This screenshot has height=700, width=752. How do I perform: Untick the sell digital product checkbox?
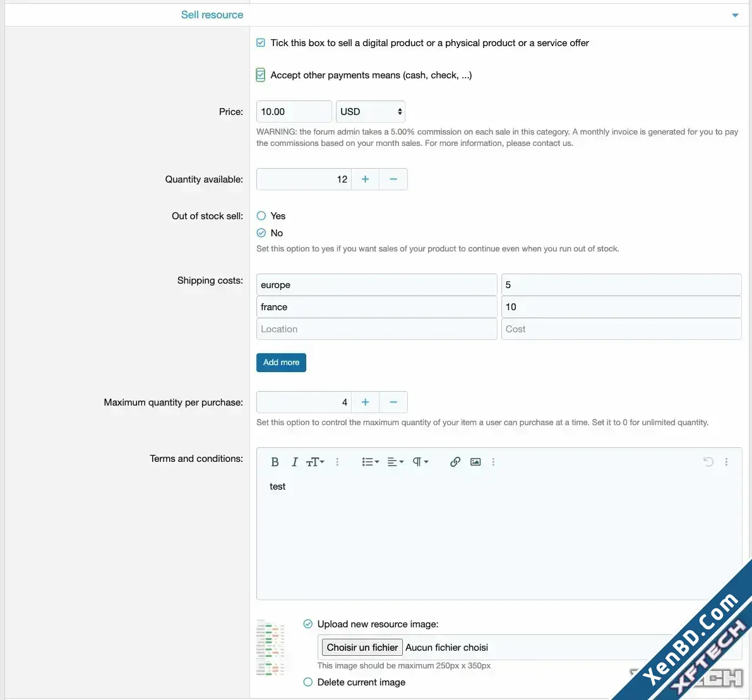coord(260,43)
